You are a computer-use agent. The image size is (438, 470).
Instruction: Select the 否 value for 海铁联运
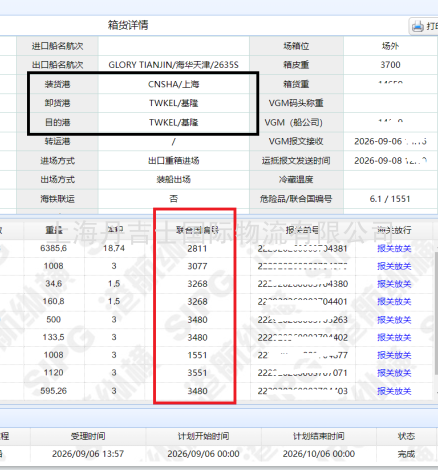[174, 199]
